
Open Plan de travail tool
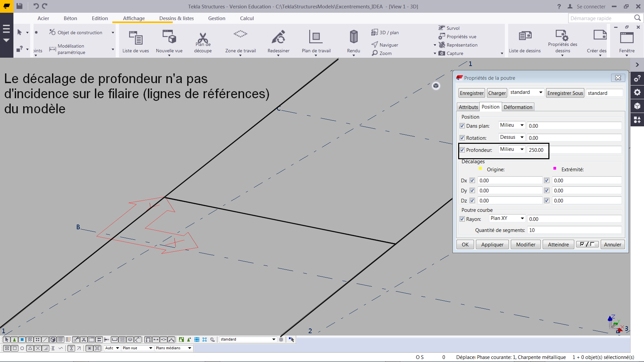point(316,42)
